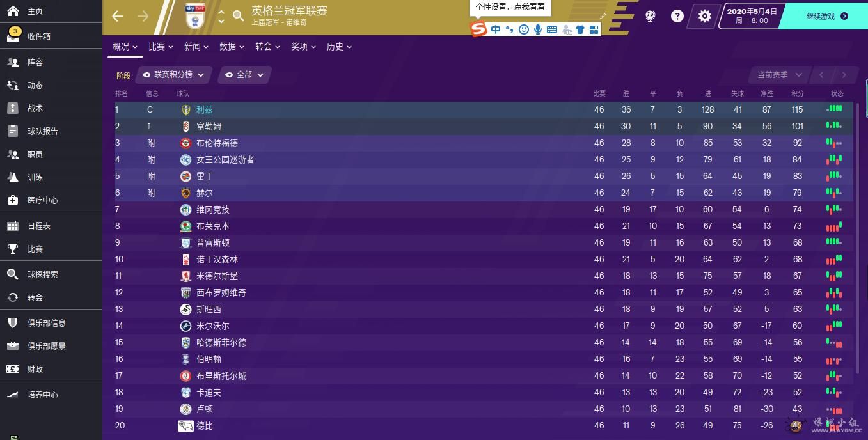
Task: Click the 继续游戏 continue button
Action: pos(826,17)
